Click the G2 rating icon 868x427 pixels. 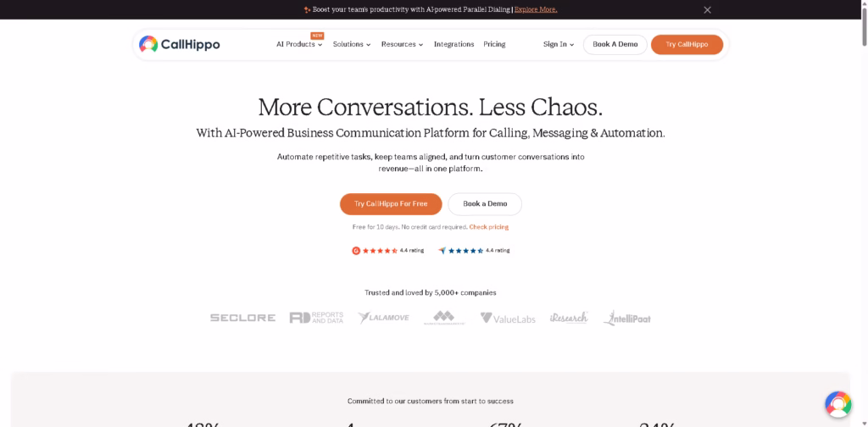coord(356,251)
